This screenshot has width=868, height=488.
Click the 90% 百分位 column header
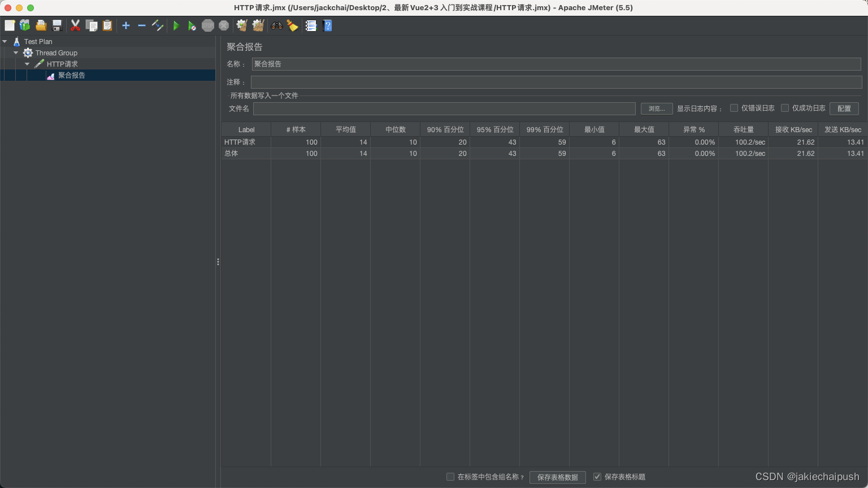point(445,129)
